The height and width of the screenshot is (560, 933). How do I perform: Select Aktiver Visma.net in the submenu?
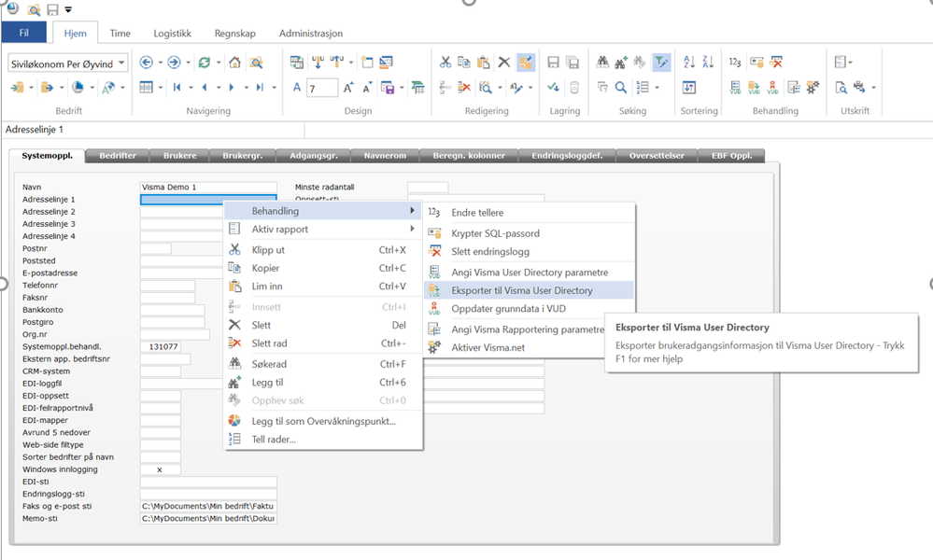coord(515,348)
